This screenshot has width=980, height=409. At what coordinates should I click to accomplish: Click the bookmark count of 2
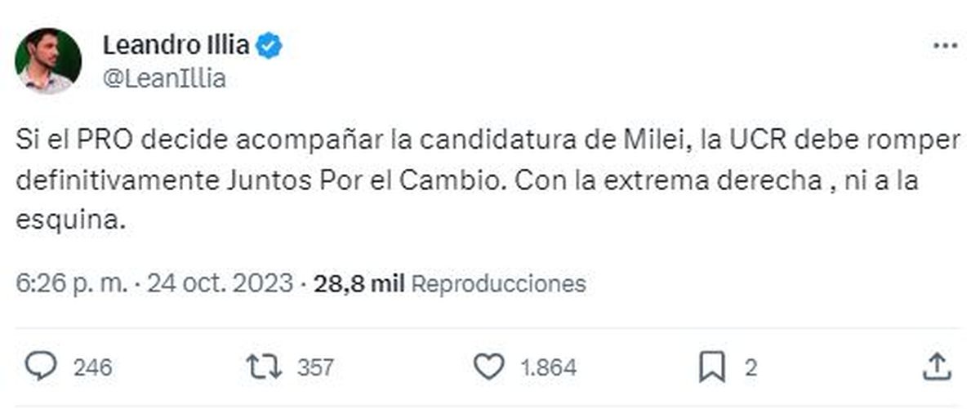(x=750, y=368)
